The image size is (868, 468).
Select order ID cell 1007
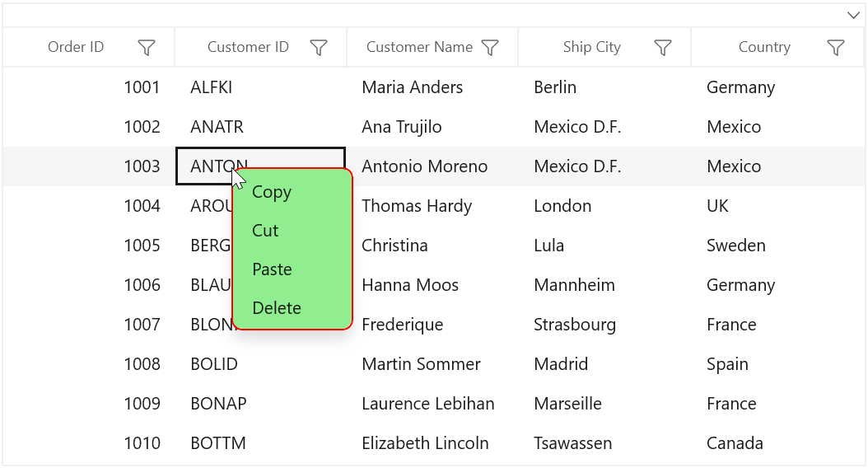click(89, 325)
